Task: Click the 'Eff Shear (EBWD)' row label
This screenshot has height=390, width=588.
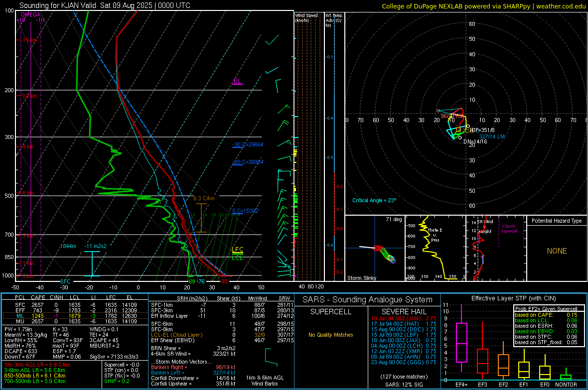Action: pos(173,341)
